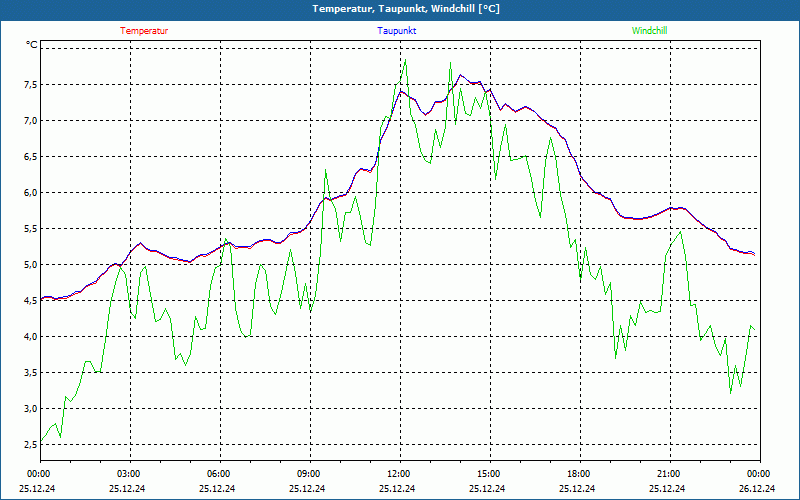Click the 5,0 value on the y-axis

[x=32, y=264]
